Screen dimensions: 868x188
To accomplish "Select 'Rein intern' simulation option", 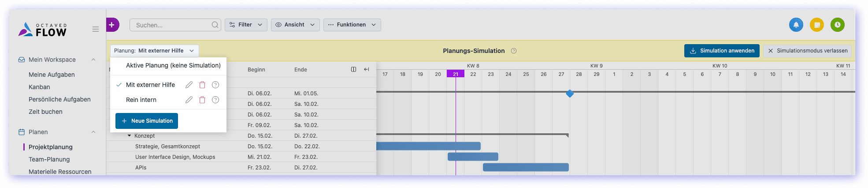I will click(141, 100).
